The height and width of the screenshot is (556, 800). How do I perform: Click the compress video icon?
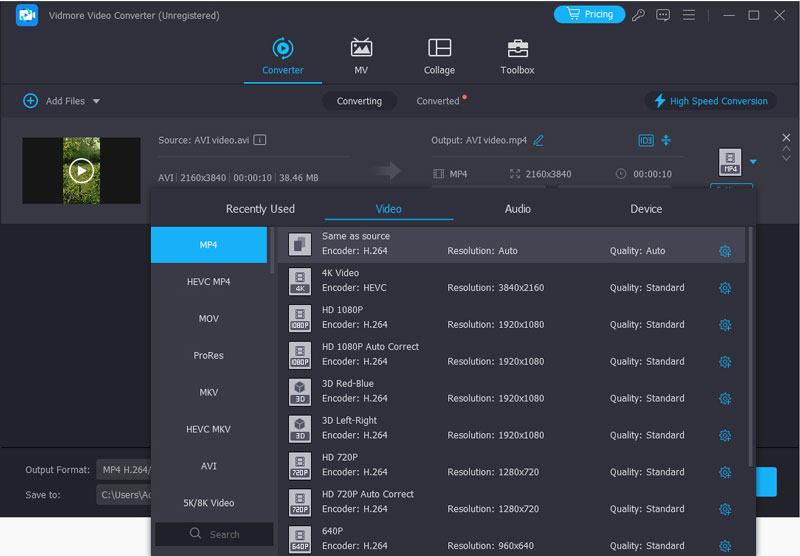point(666,141)
